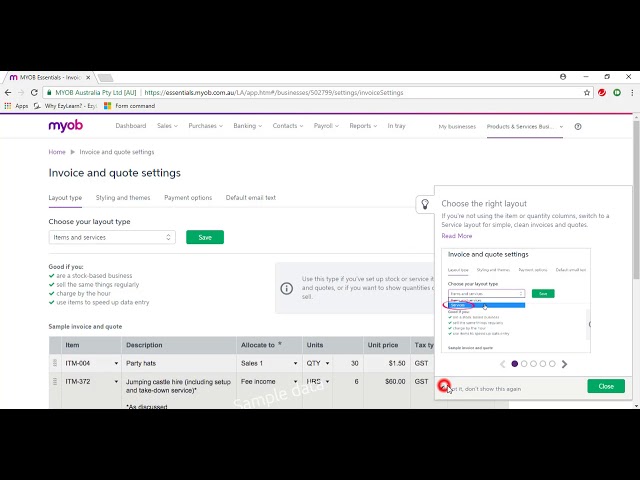The image size is (640, 480).
Task: Open My businesses
Action: pos(457,127)
